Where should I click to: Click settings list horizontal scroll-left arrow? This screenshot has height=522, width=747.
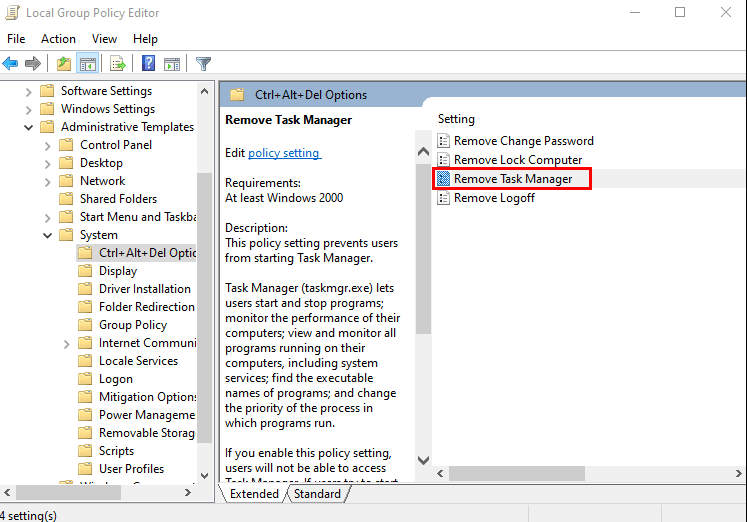coord(440,473)
